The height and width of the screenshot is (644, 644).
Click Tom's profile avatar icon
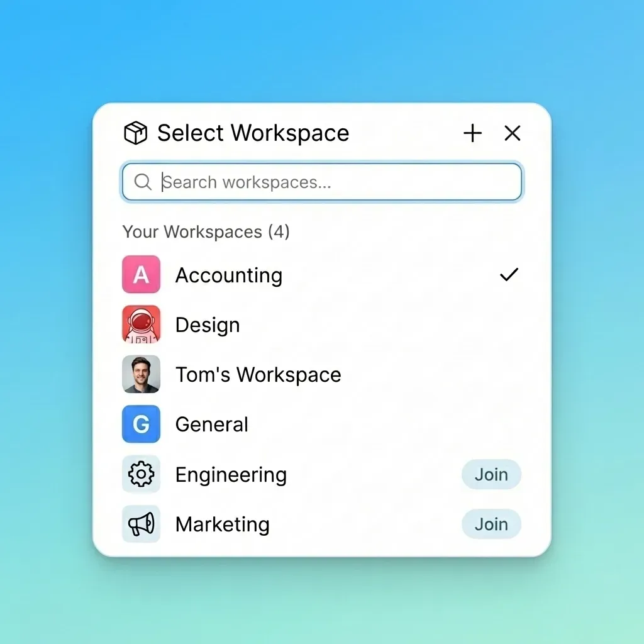pyautogui.click(x=141, y=374)
